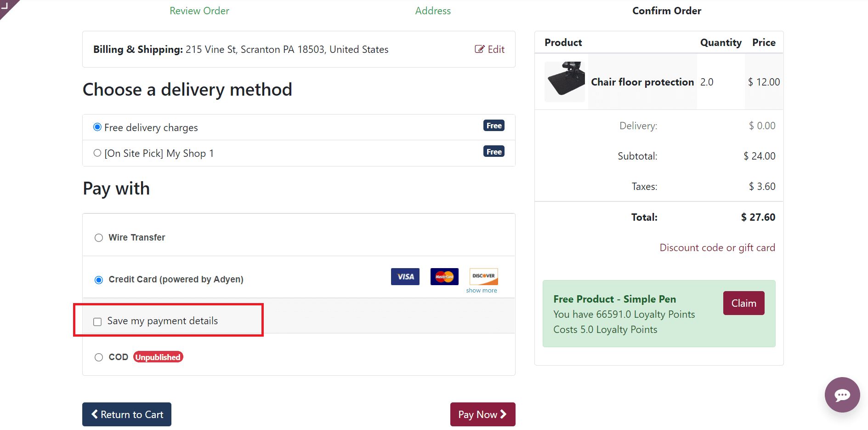Click the MasterCard logo
Image resolution: width=868 pixels, height=430 pixels.
[x=444, y=276]
